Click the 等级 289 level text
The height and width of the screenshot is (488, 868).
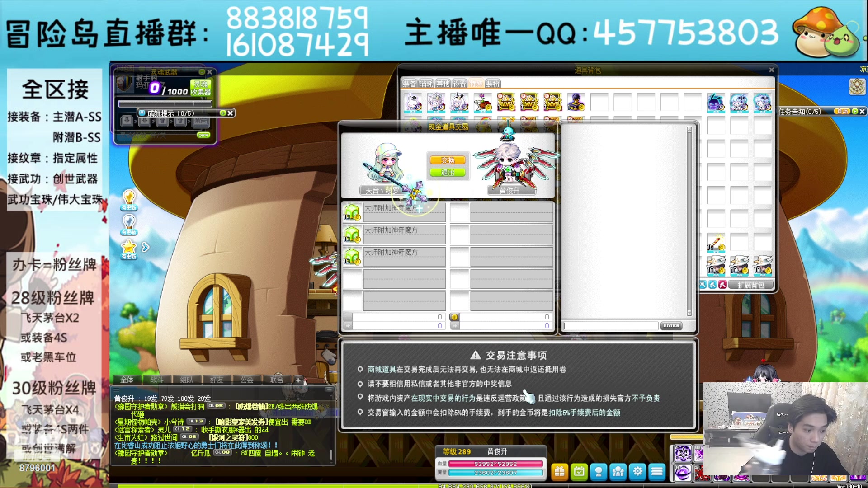tap(457, 451)
